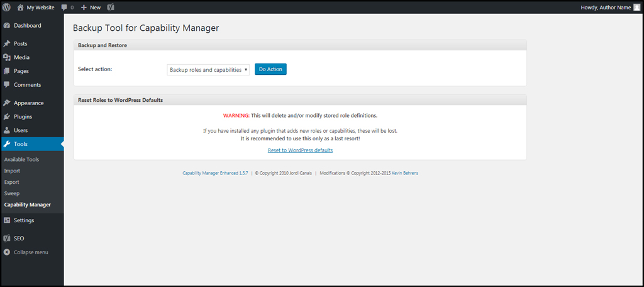The height and width of the screenshot is (287, 644).
Task: Click the Pages icon in sidebar
Action: click(x=6, y=71)
